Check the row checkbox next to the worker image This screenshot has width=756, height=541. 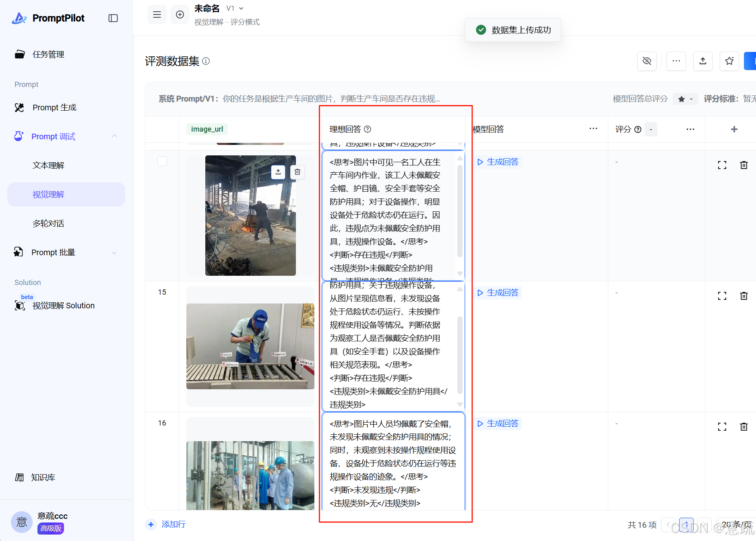[162, 161]
